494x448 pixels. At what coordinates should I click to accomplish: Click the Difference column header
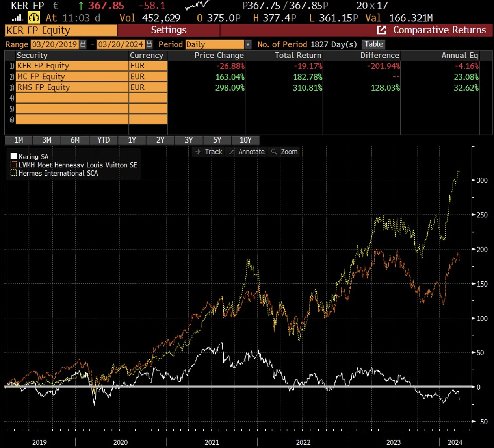(x=380, y=56)
